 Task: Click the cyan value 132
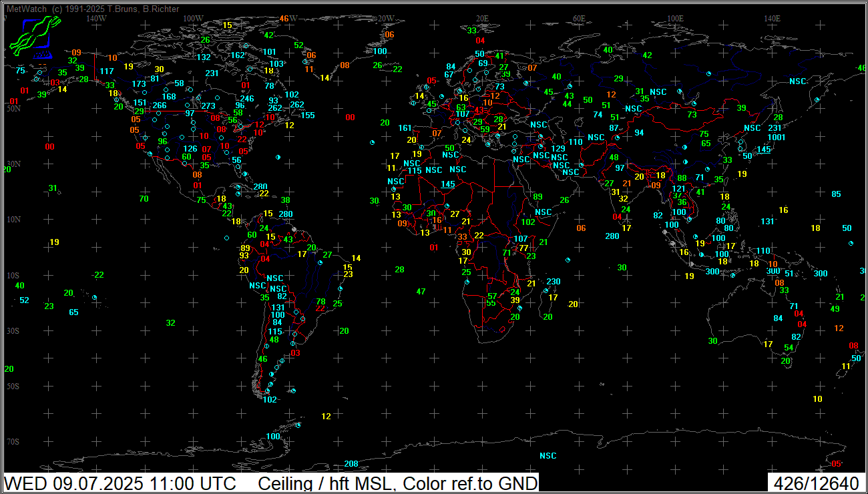[x=204, y=57]
